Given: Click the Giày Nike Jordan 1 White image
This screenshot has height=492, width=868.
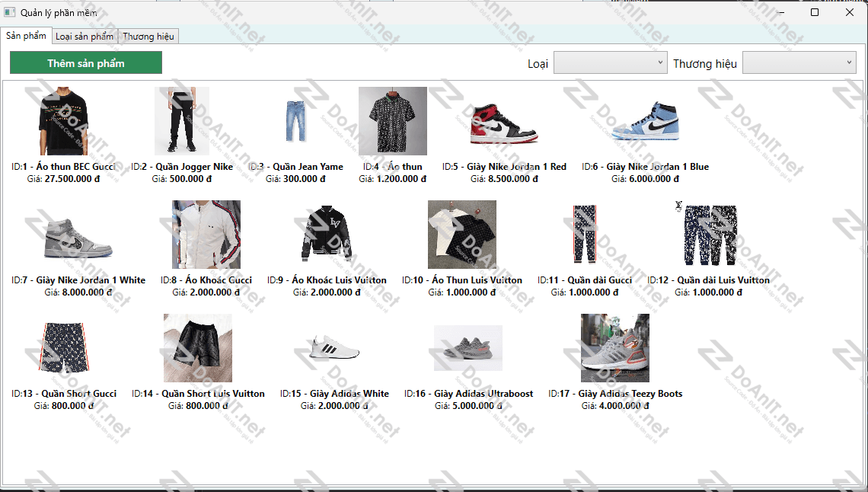Looking at the screenshot, I should click(x=78, y=238).
